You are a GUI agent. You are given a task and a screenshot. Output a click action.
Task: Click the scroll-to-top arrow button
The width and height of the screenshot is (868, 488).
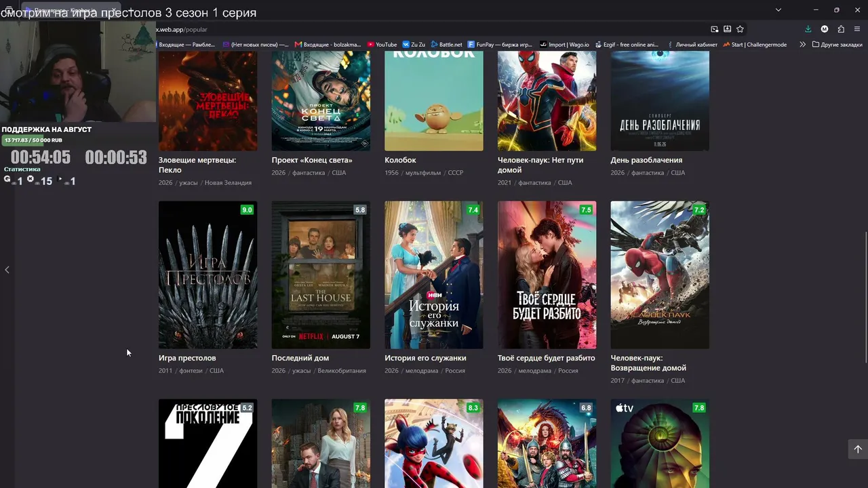857,449
